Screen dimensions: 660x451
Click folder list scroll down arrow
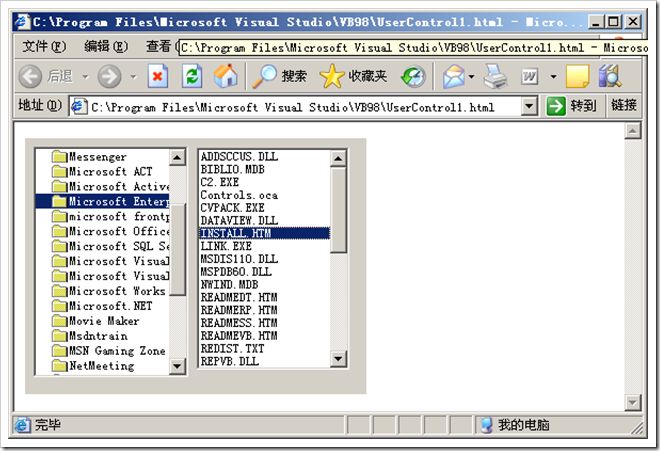[177, 366]
